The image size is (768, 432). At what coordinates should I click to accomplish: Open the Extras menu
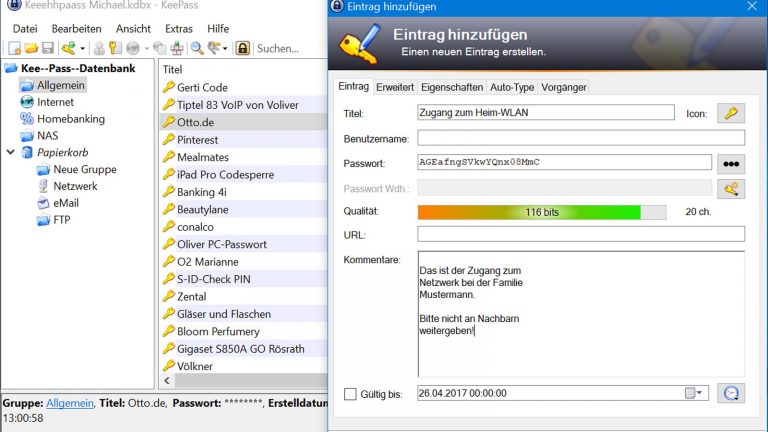pyautogui.click(x=179, y=28)
